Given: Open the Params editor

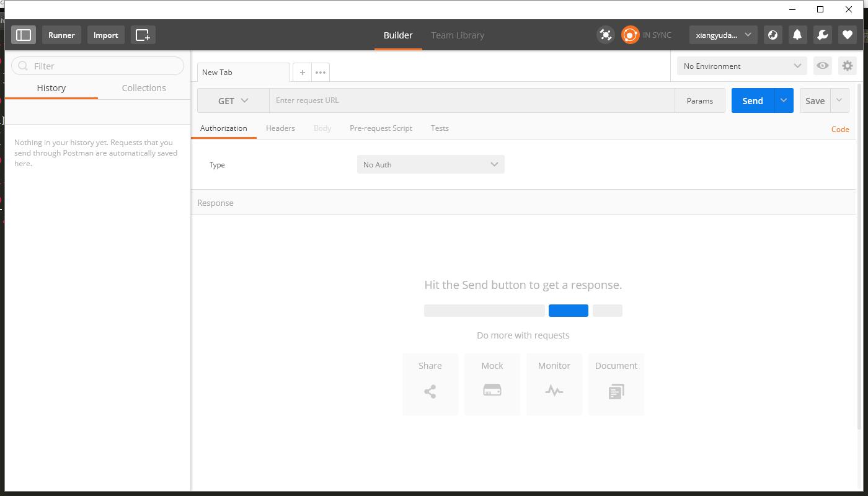Looking at the screenshot, I should tap(700, 100).
